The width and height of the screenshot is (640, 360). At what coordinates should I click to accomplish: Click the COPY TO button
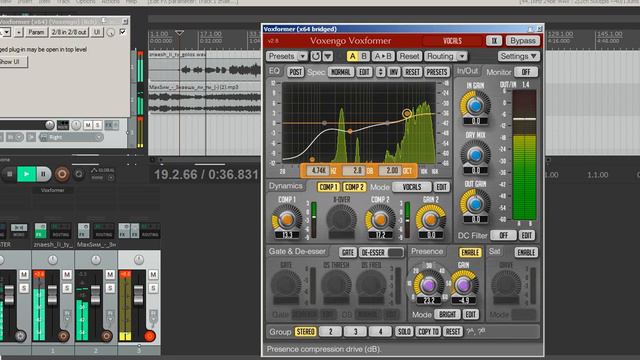pyautogui.click(x=428, y=331)
